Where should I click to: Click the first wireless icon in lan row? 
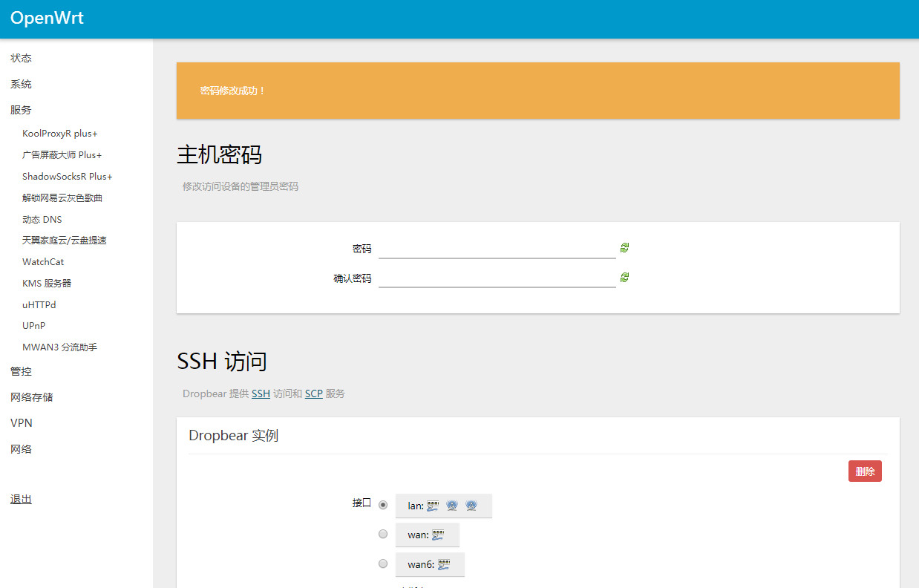point(451,506)
